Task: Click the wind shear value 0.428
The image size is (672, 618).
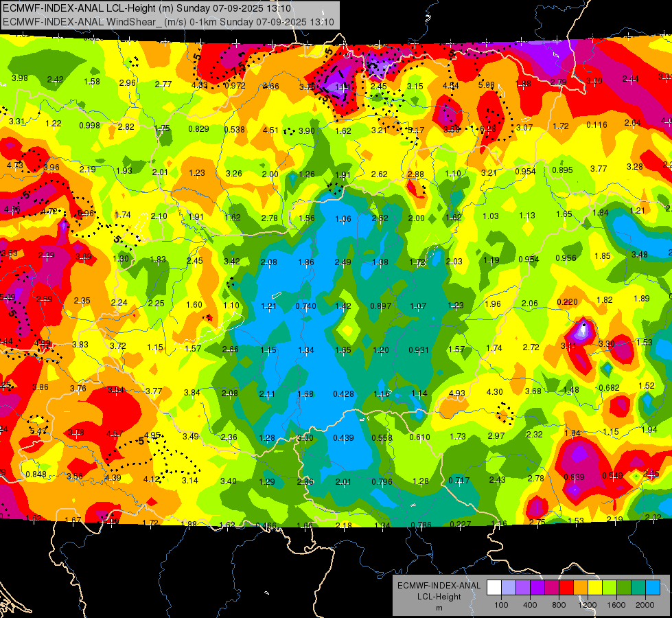Action: [344, 393]
